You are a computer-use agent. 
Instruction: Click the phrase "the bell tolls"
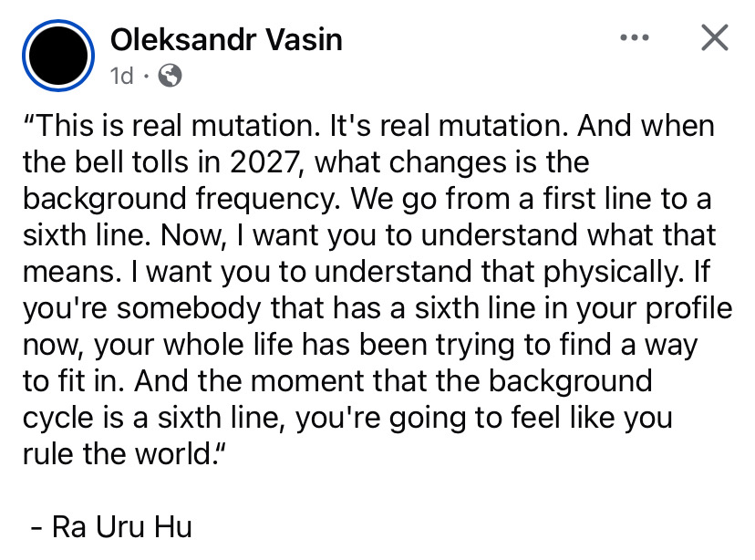point(106,162)
